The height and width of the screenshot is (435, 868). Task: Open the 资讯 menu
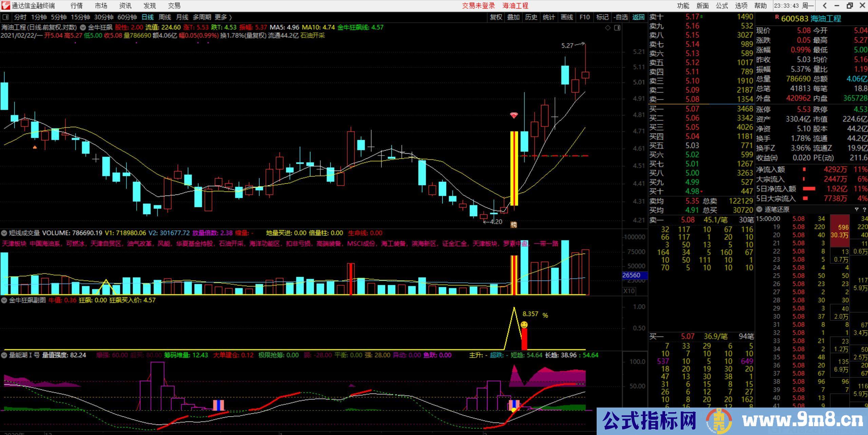pyautogui.click(x=125, y=6)
